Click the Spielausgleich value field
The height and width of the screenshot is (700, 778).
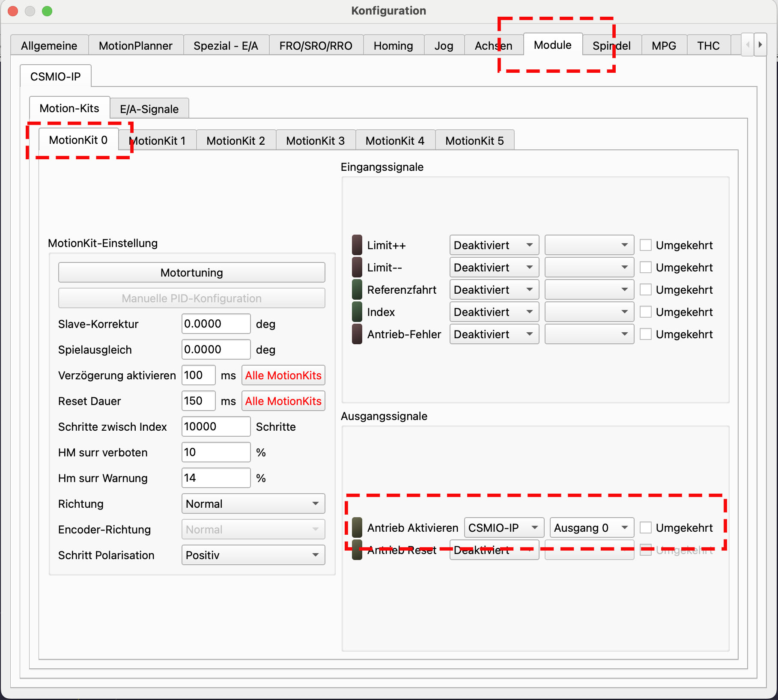215,349
